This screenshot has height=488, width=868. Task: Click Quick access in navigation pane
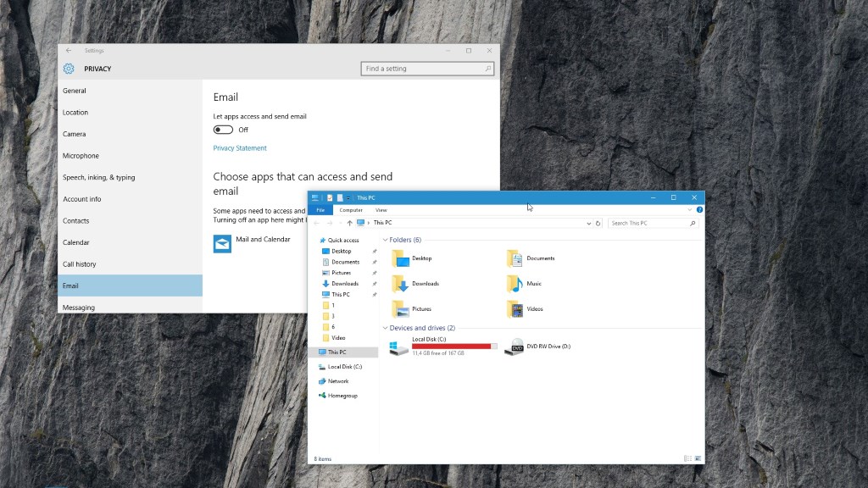pyautogui.click(x=342, y=240)
